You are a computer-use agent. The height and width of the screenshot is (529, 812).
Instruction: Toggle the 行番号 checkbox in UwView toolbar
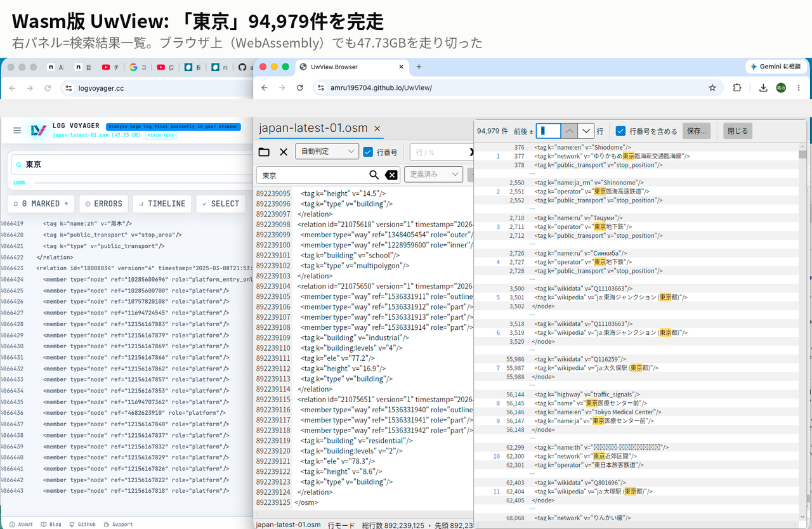(x=368, y=152)
